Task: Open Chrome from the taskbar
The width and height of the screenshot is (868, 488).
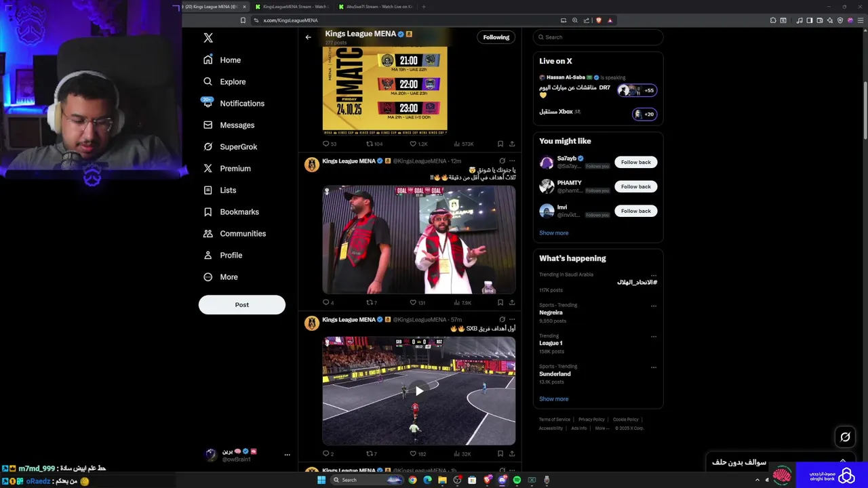Action: point(412,480)
